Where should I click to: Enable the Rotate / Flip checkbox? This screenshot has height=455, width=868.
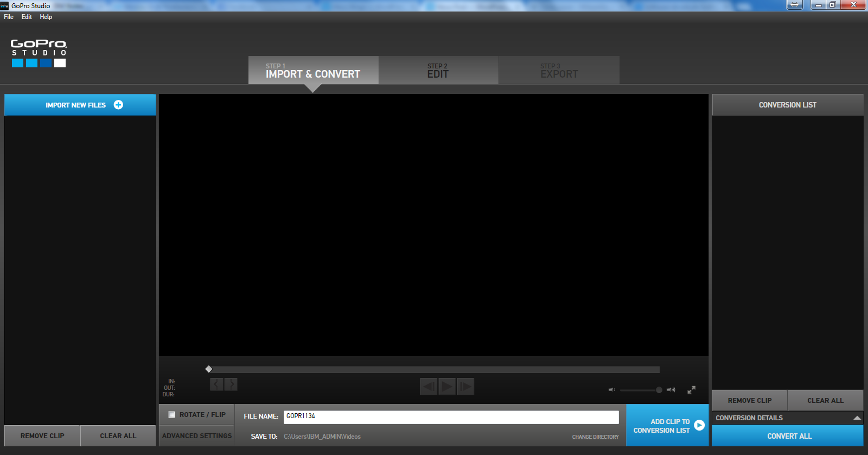click(172, 415)
